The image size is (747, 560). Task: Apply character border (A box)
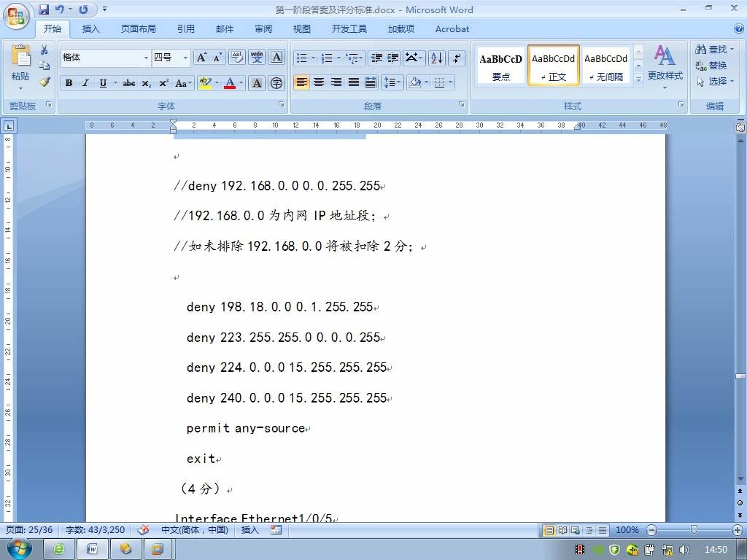tap(276, 58)
